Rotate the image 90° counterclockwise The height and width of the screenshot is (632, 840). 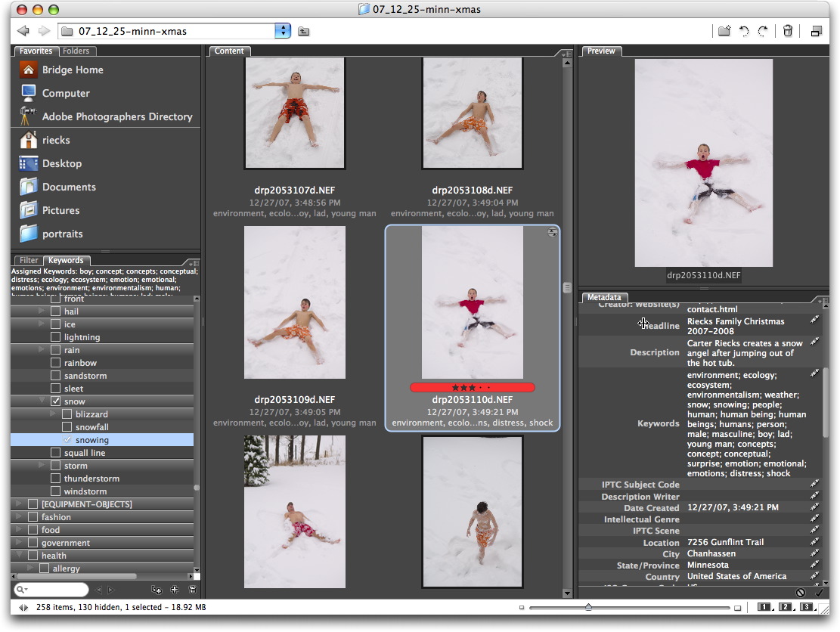pos(744,31)
